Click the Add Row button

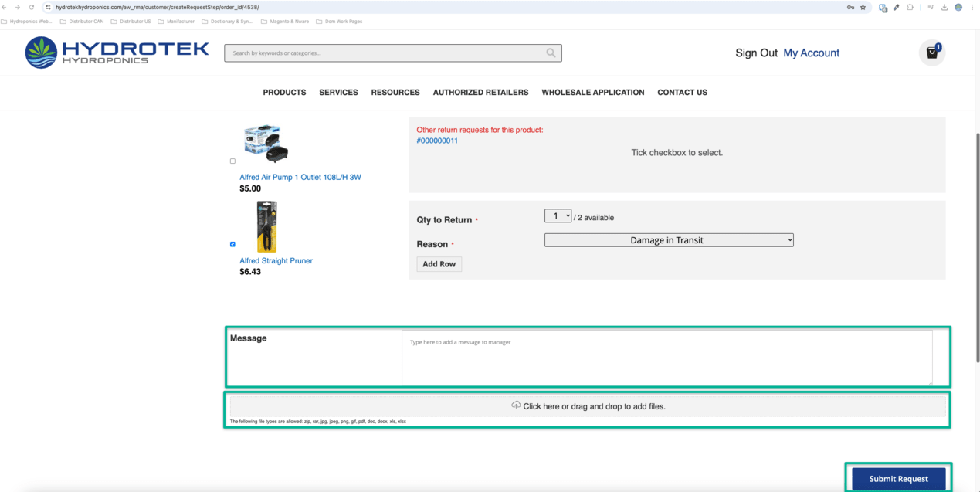click(x=439, y=264)
